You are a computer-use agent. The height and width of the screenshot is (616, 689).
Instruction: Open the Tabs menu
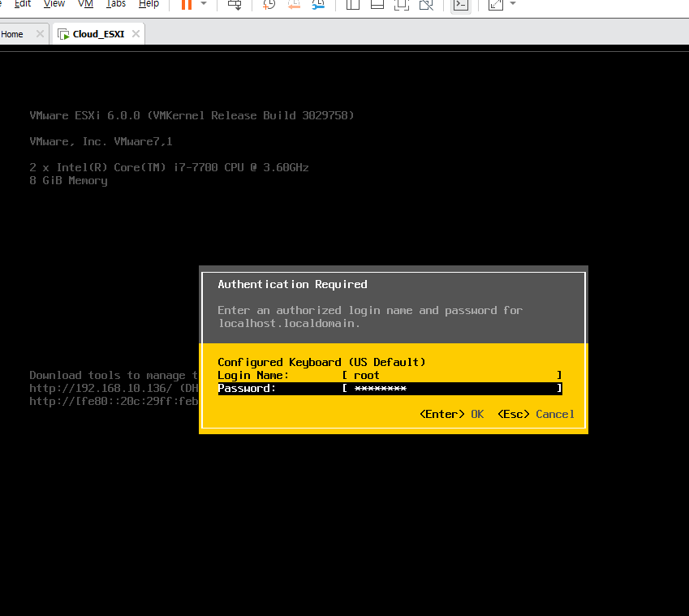(116, 4)
